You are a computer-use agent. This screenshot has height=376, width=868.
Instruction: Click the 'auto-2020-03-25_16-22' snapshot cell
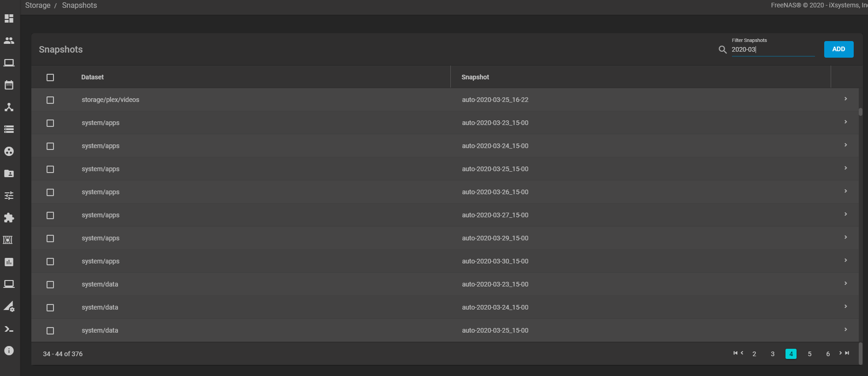click(495, 100)
